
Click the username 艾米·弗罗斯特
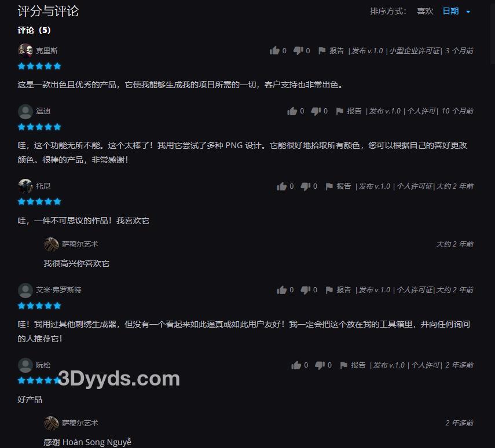point(58,290)
